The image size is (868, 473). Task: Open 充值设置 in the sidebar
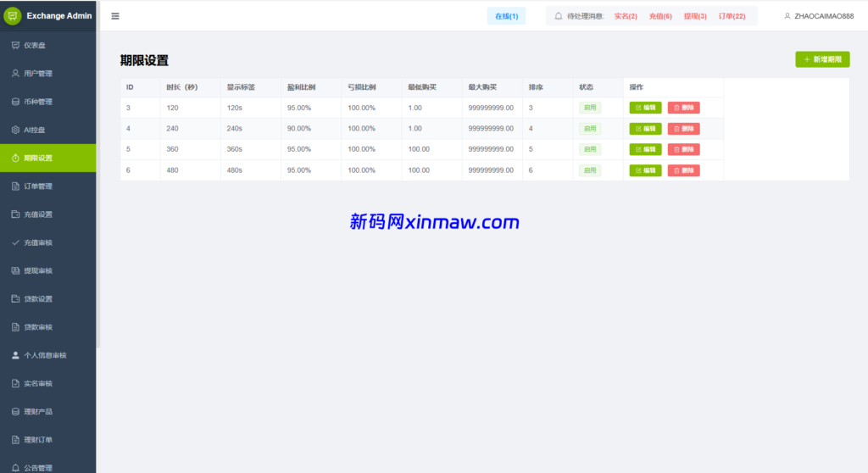(48, 214)
